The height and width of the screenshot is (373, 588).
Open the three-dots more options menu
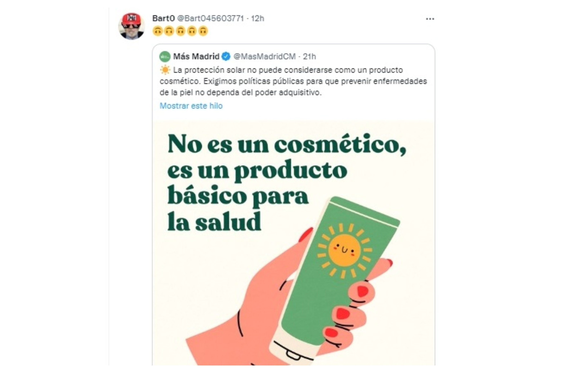430,19
